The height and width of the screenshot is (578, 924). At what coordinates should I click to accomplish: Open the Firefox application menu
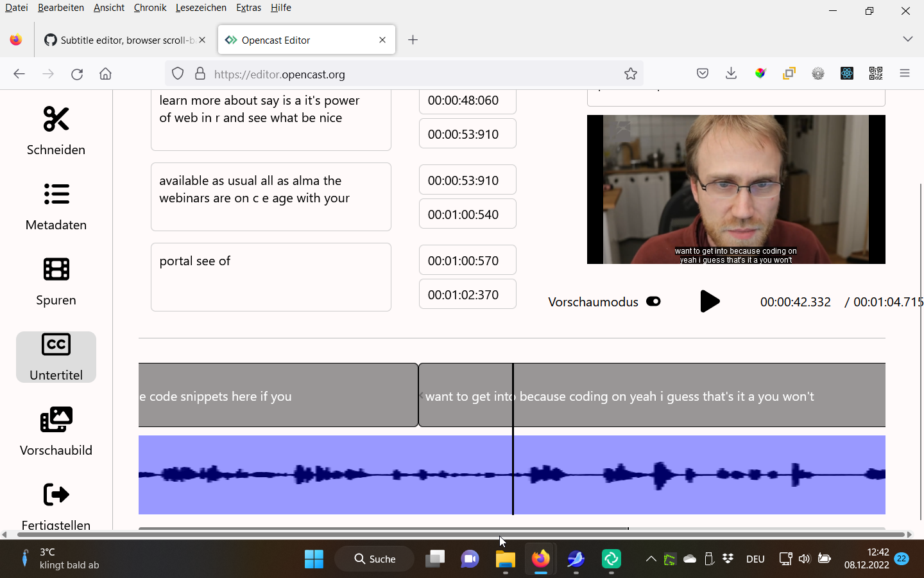tap(905, 73)
